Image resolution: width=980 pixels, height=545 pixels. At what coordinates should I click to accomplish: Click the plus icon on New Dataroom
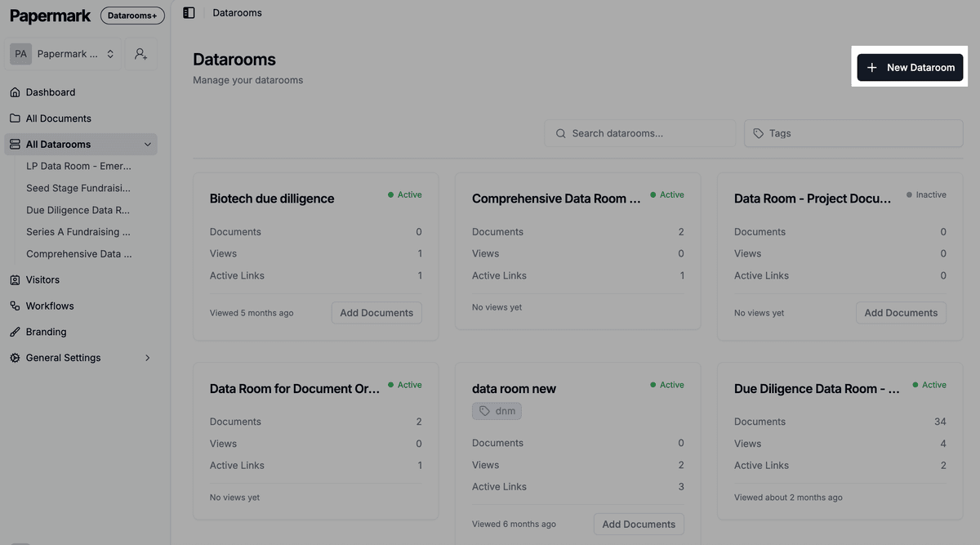tap(871, 68)
